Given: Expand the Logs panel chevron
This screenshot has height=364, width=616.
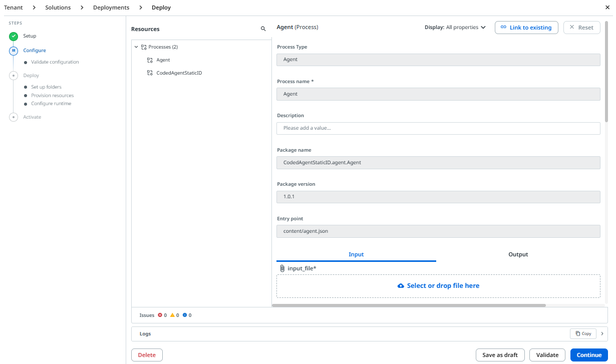Looking at the screenshot, I should pyautogui.click(x=602, y=333).
